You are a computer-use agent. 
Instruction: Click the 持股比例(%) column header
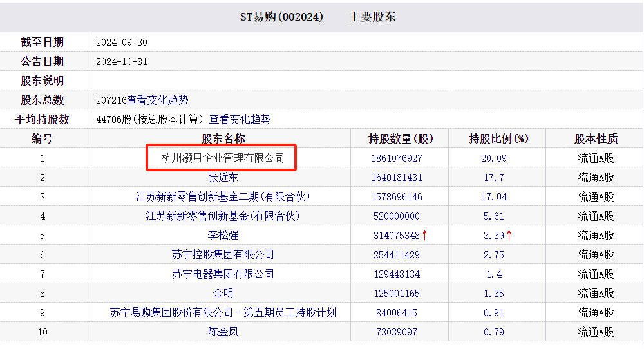click(x=498, y=139)
